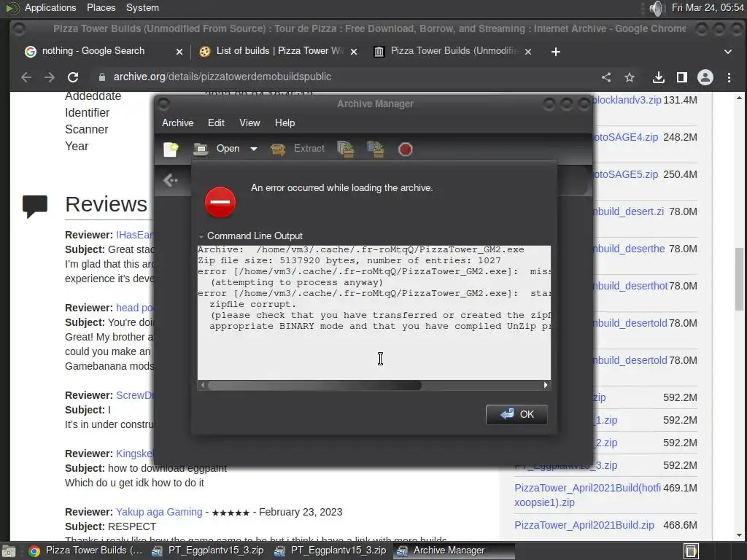Click the site lock icon in address bar

[101, 77]
